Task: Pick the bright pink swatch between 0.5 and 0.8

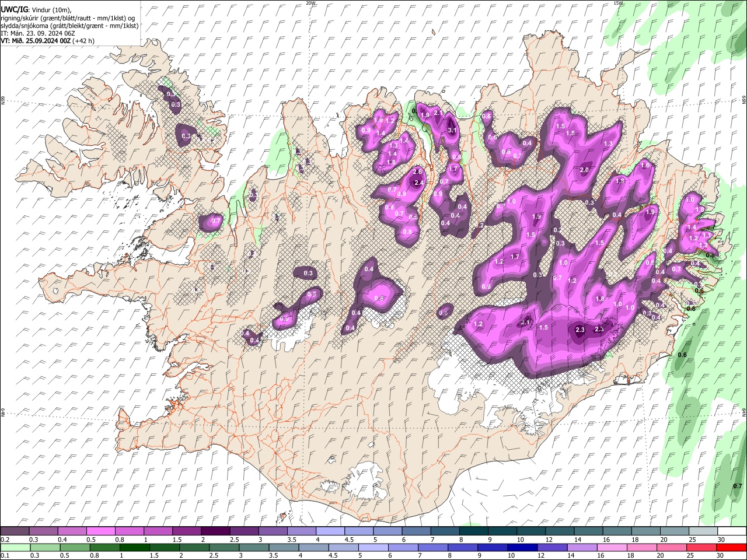Action: [101, 531]
